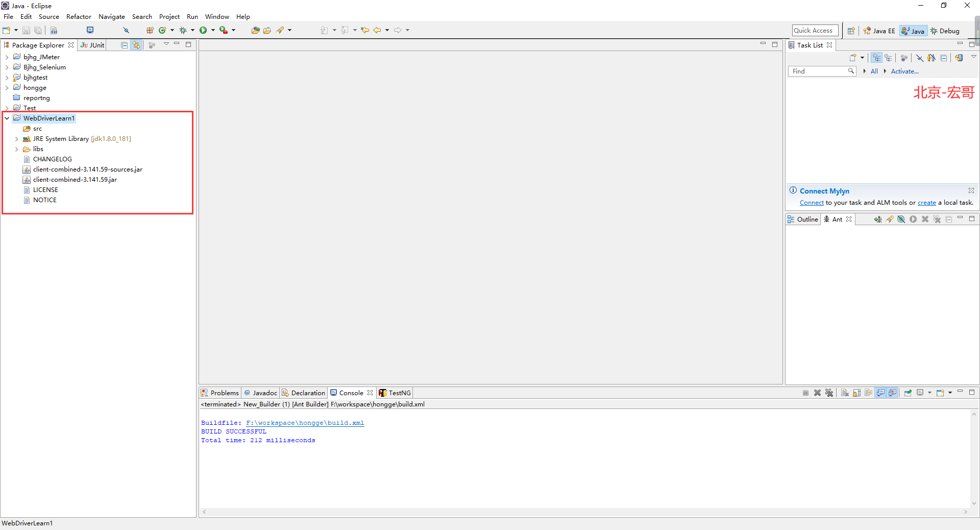
Task: Open the Package Explorer view menu triangle
Action: pyautogui.click(x=166, y=44)
